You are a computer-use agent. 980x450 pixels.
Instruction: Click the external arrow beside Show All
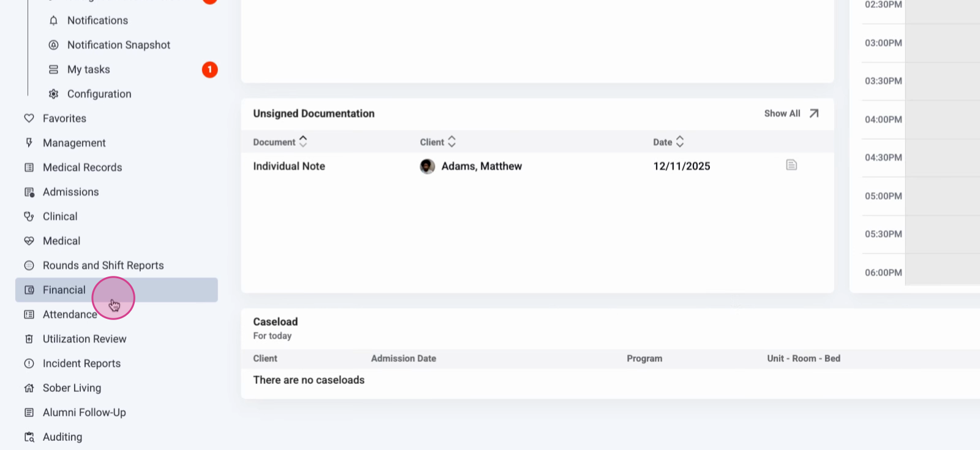pyautogui.click(x=813, y=113)
